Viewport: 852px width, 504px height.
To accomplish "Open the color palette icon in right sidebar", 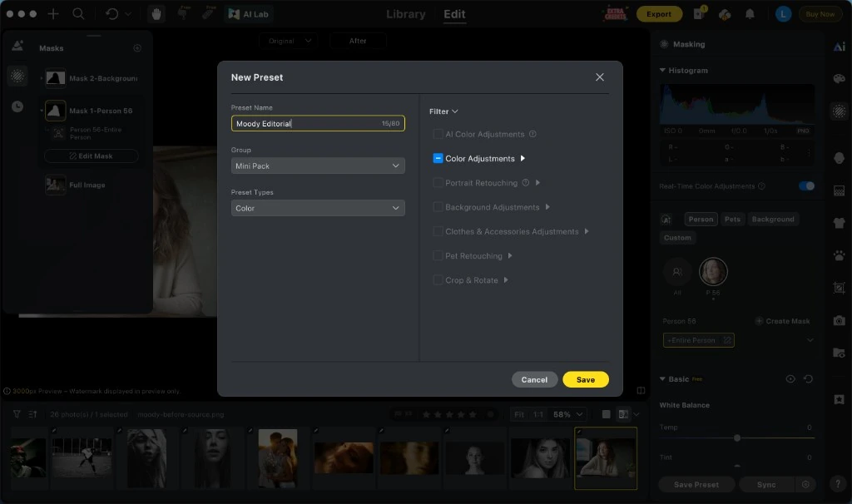I will [x=839, y=79].
